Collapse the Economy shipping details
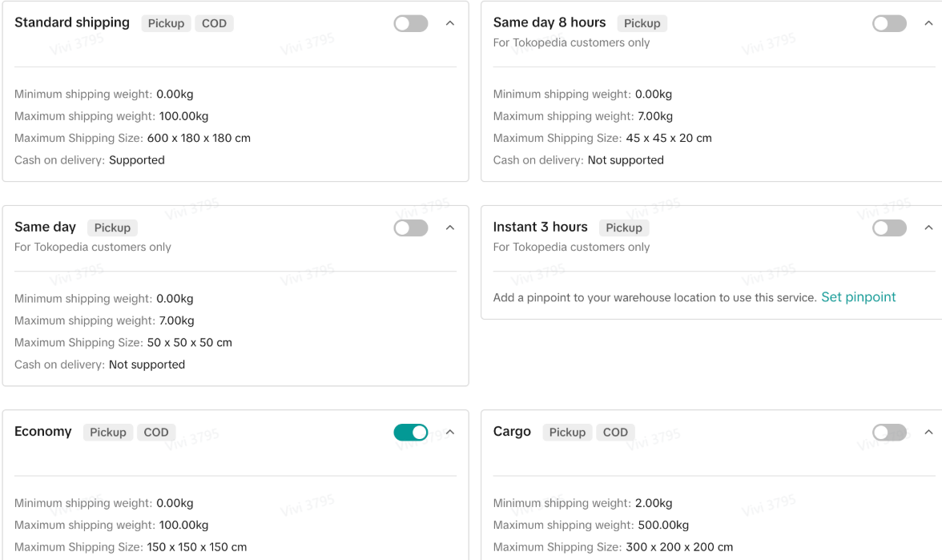942x560 pixels. coord(450,433)
